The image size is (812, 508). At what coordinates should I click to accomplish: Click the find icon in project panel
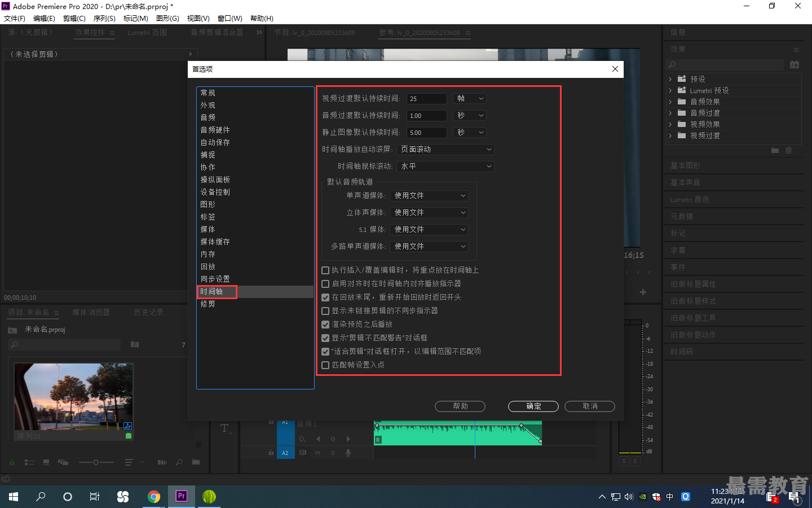point(179,462)
